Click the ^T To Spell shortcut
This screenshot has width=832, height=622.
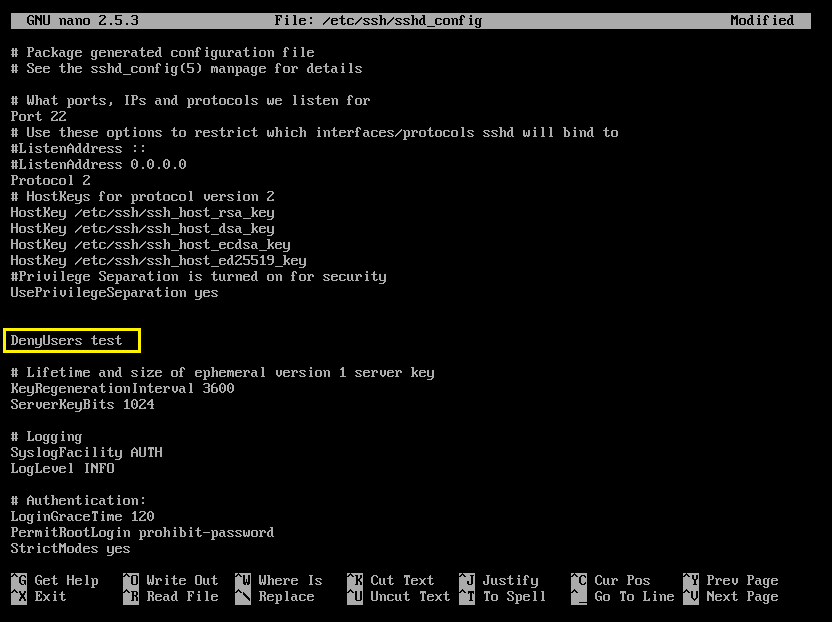[502, 596]
